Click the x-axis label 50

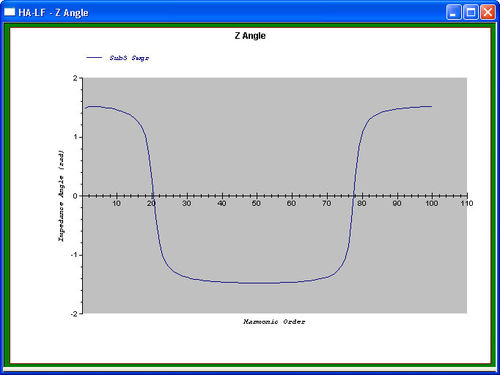tap(256, 203)
